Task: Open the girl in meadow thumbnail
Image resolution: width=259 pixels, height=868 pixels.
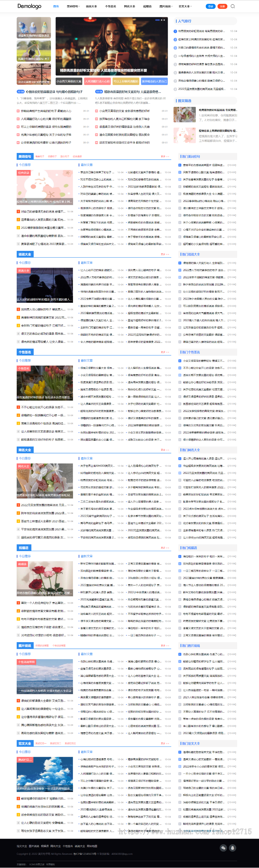Action: (x=34, y=51)
